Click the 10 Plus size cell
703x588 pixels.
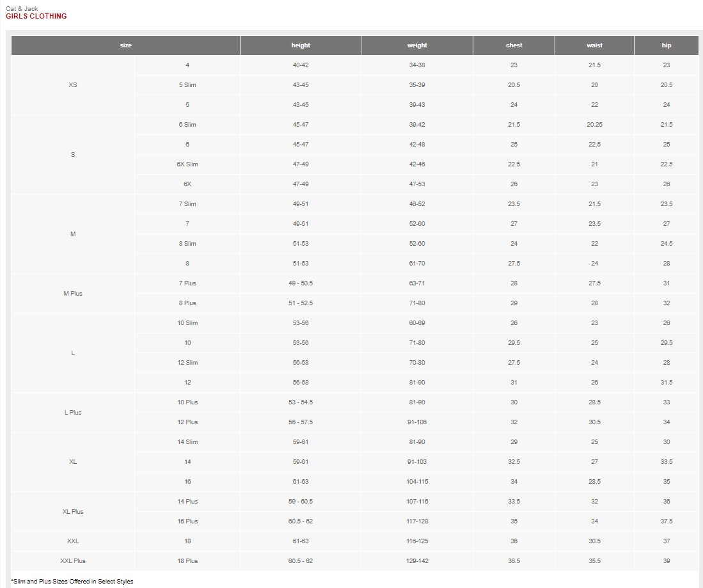(187, 402)
